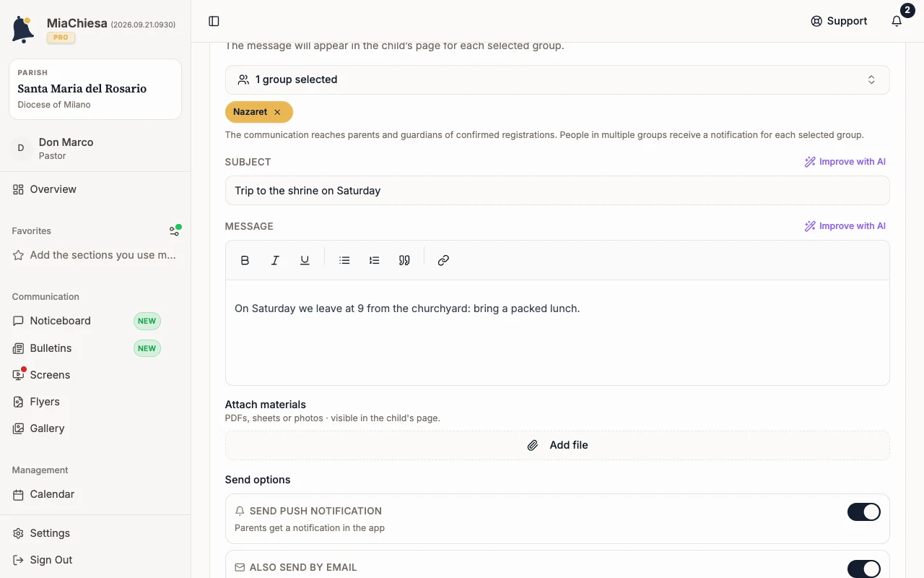The width and height of the screenshot is (924, 578).
Task: Toggle italic formatting
Action: pos(275,260)
